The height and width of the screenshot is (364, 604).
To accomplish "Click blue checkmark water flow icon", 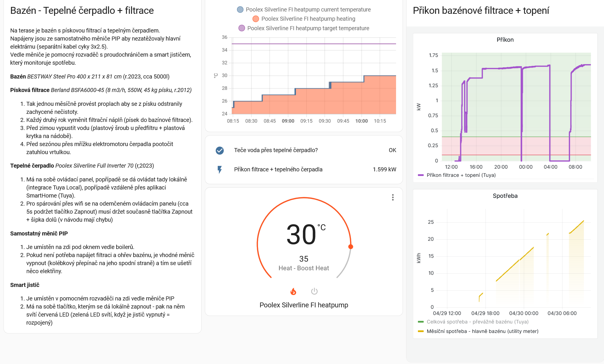I will [220, 150].
